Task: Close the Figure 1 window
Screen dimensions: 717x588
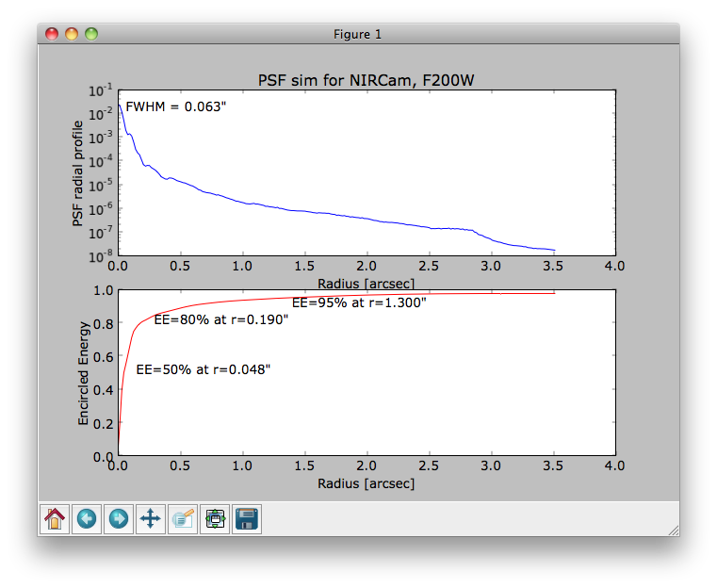Action: (52, 34)
